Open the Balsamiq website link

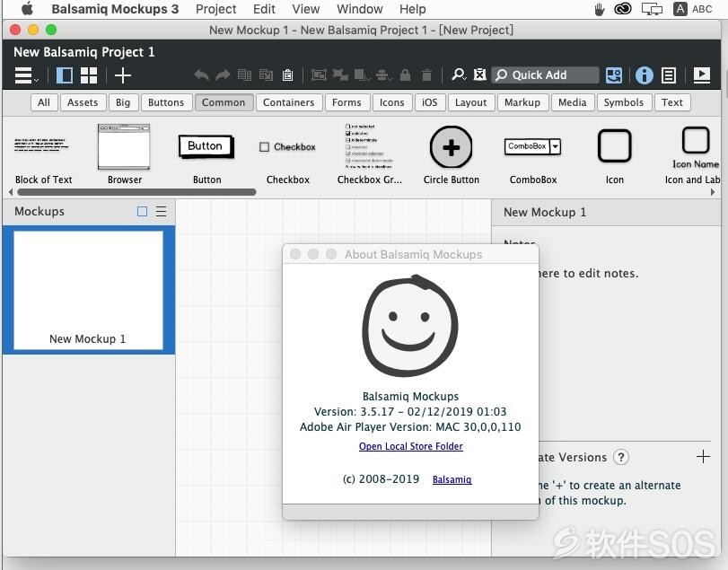pos(452,479)
